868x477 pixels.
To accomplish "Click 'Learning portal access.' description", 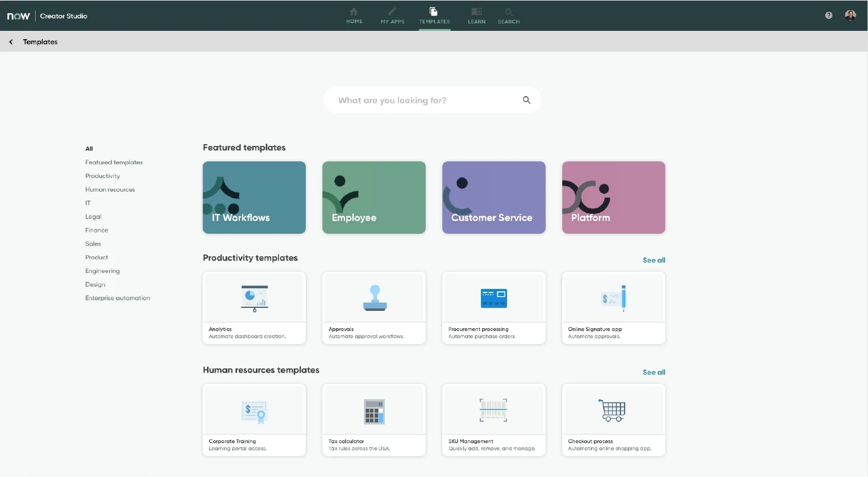I will (237, 449).
